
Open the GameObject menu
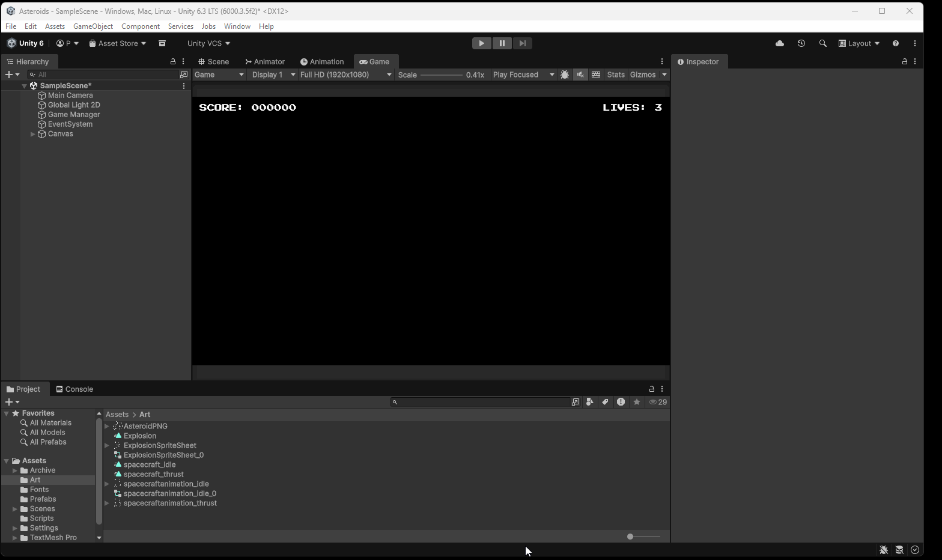coord(93,26)
